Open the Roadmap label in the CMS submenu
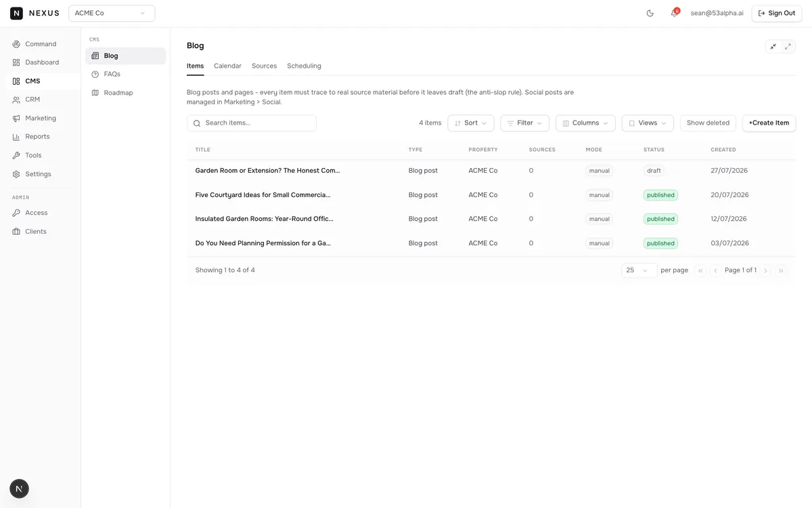This screenshot has height=508, width=812. pyautogui.click(x=118, y=93)
